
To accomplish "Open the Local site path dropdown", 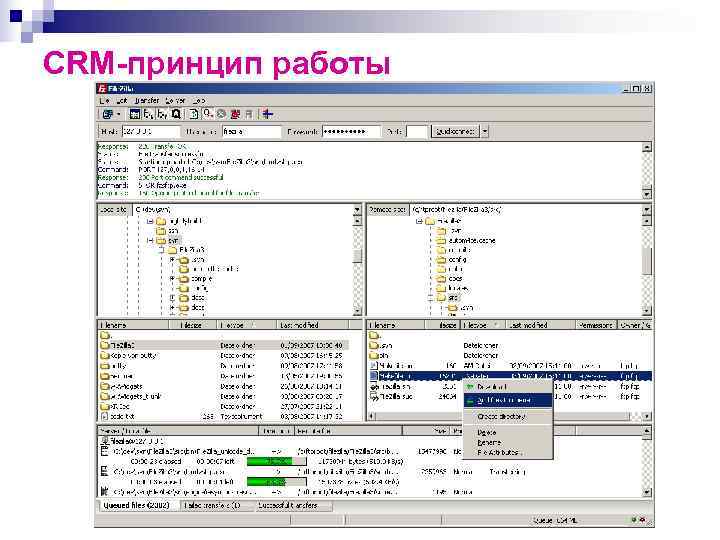I will click(x=357, y=210).
